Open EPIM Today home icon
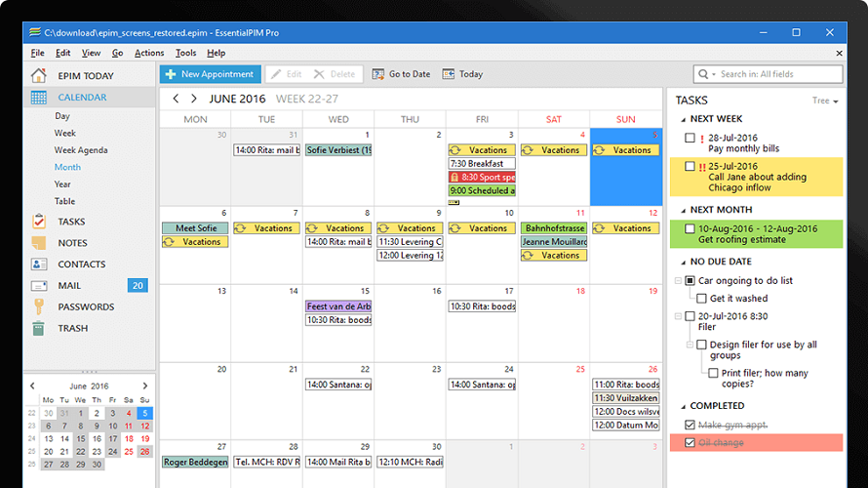 (38, 75)
